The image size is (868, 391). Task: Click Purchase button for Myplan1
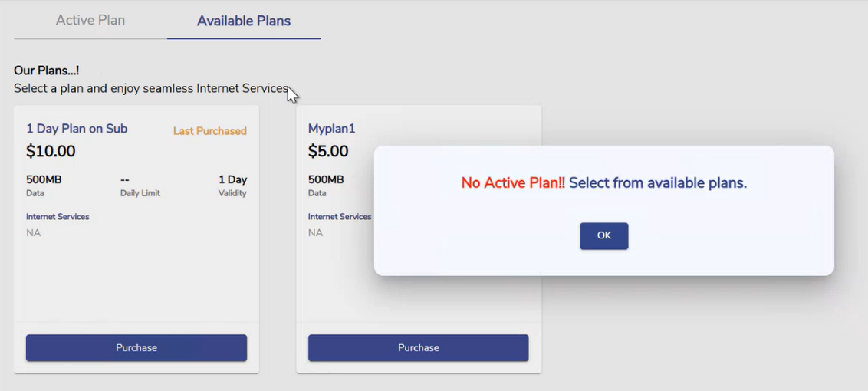[418, 348]
